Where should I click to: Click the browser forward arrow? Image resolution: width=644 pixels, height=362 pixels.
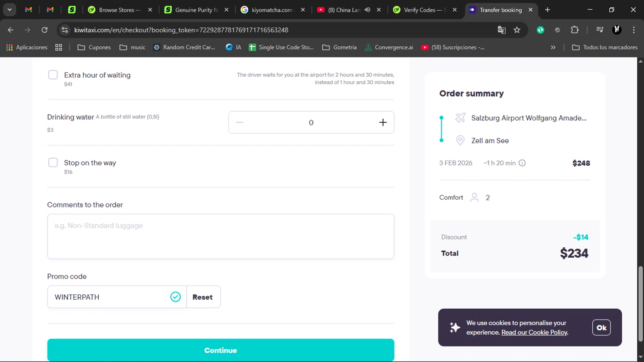pos(27,30)
